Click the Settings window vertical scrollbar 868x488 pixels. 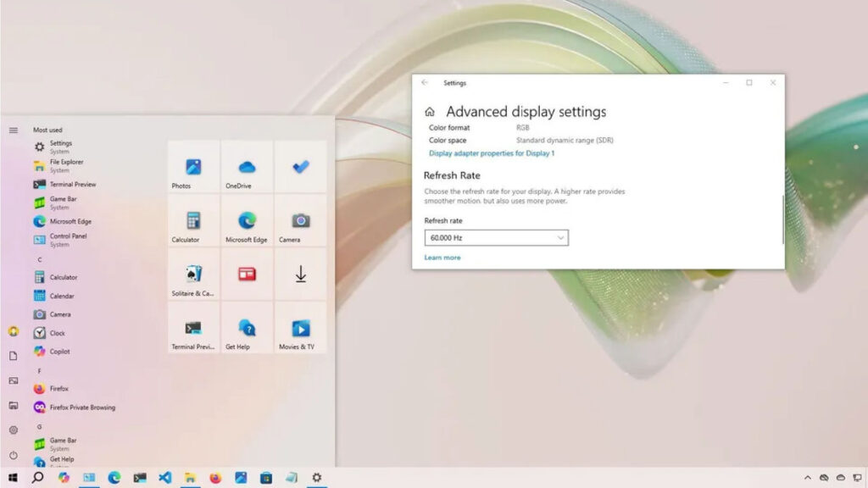click(x=782, y=220)
